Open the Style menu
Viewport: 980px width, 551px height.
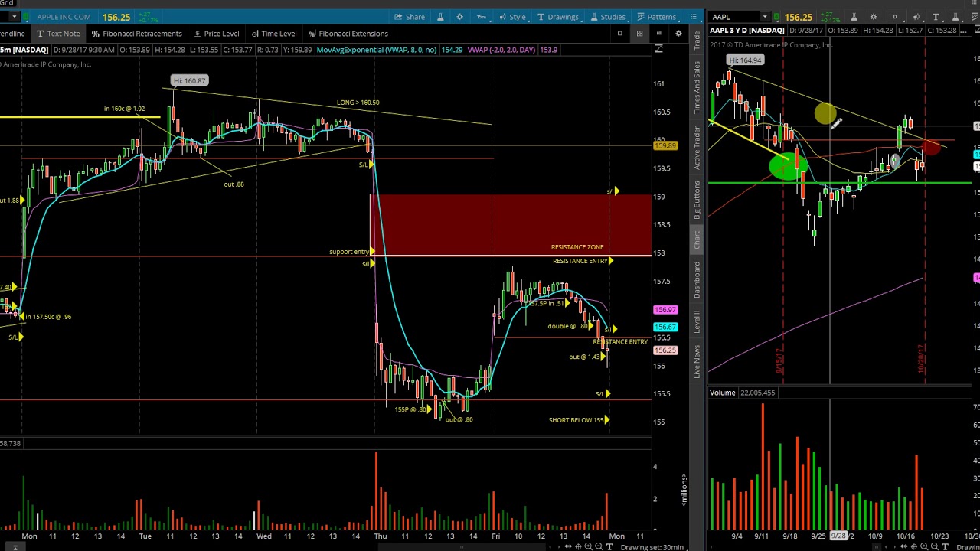point(512,17)
